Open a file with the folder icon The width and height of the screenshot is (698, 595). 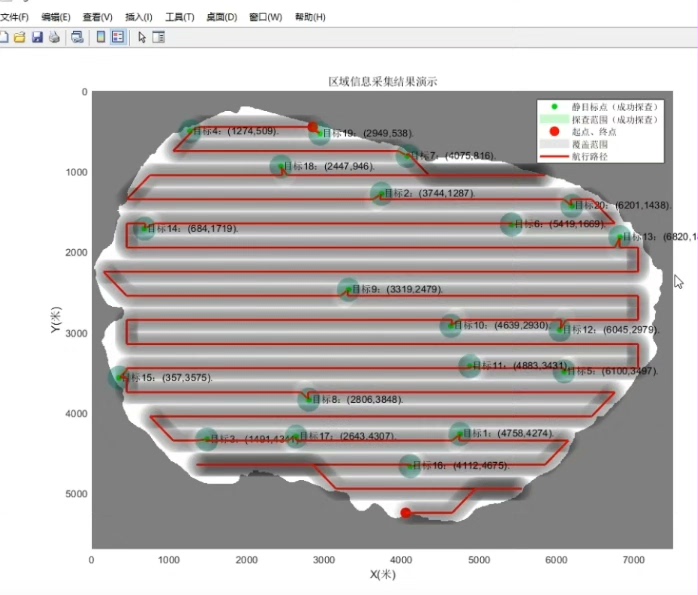click(x=20, y=37)
